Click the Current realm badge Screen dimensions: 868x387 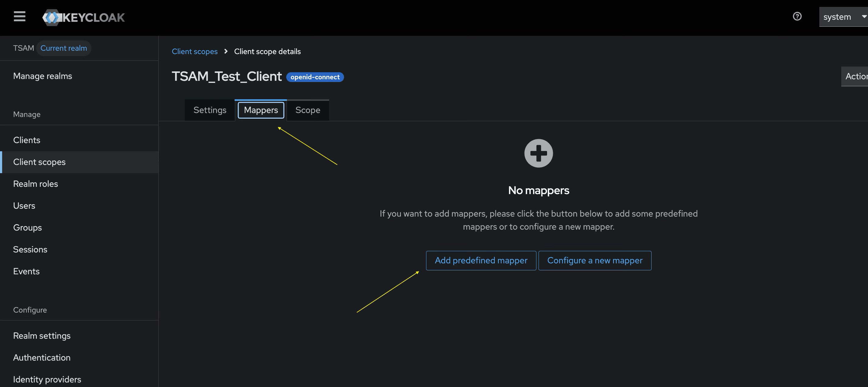tap(64, 48)
